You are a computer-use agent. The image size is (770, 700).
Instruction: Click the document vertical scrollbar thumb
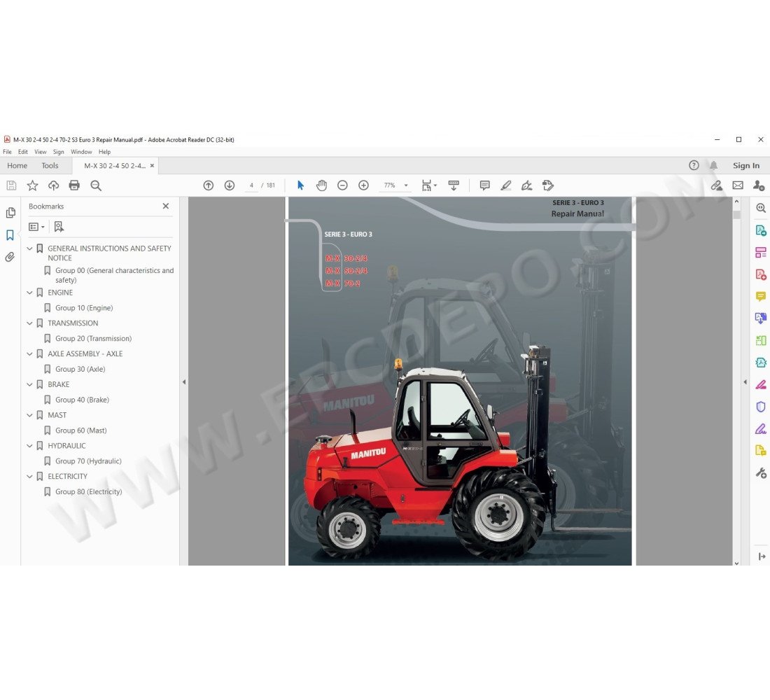pos(736,215)
